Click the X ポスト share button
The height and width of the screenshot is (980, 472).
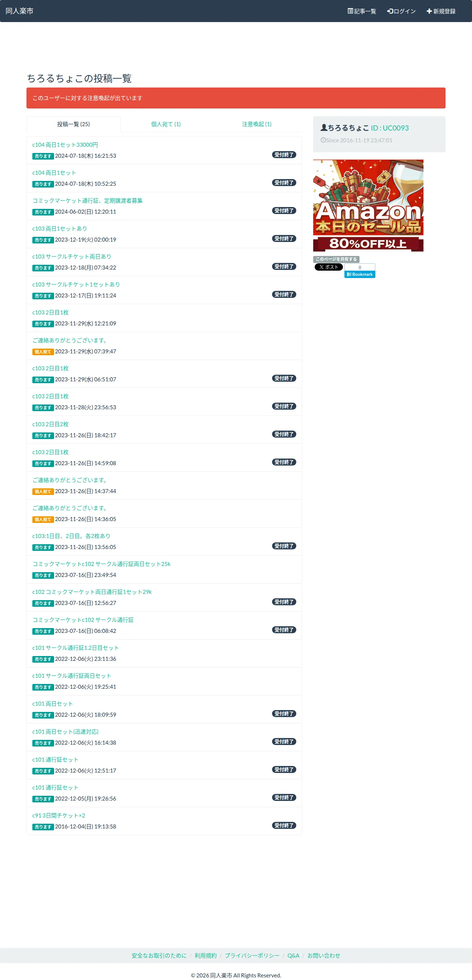(x=329, y=267)
